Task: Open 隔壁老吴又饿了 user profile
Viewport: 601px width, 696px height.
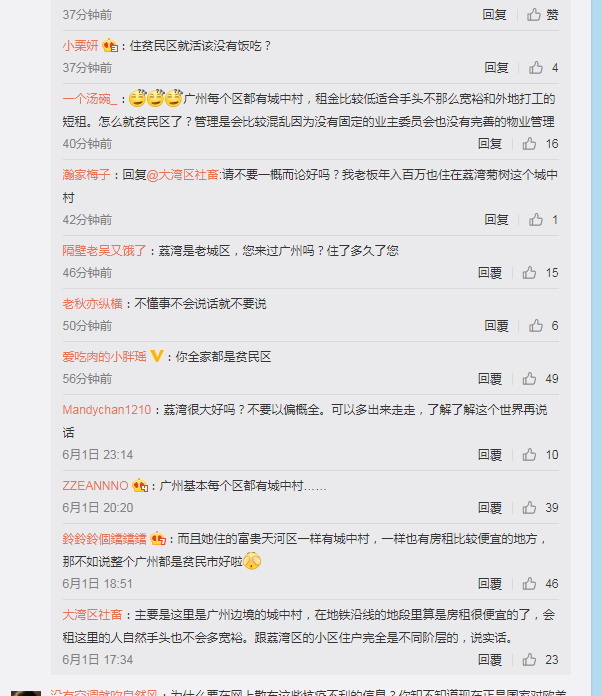Action: pos(104,250)
